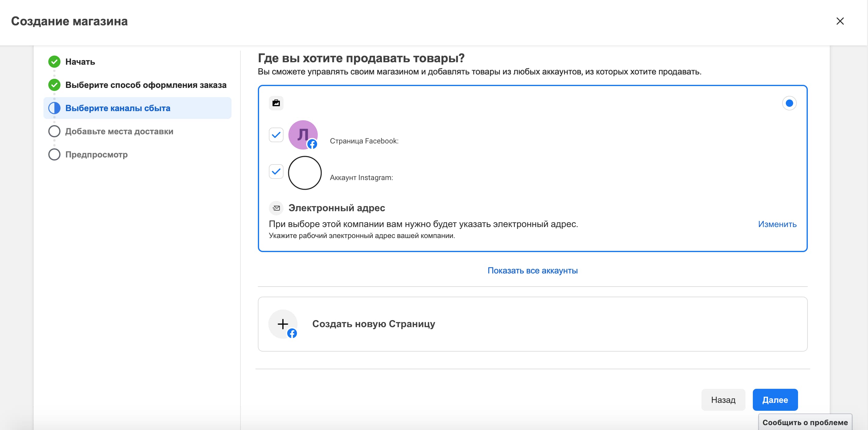The image size is (868, 430).
Task: Click the Аккаунт Instagram label
Action: coord(361,178)
